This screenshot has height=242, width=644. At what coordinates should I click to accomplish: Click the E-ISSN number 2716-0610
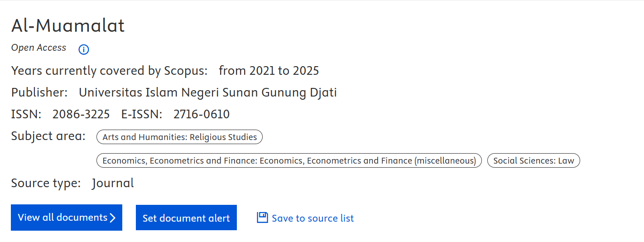202,114
